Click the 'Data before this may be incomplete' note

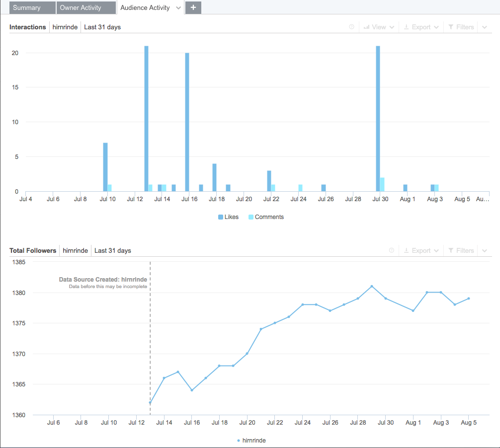coord(108,287)
